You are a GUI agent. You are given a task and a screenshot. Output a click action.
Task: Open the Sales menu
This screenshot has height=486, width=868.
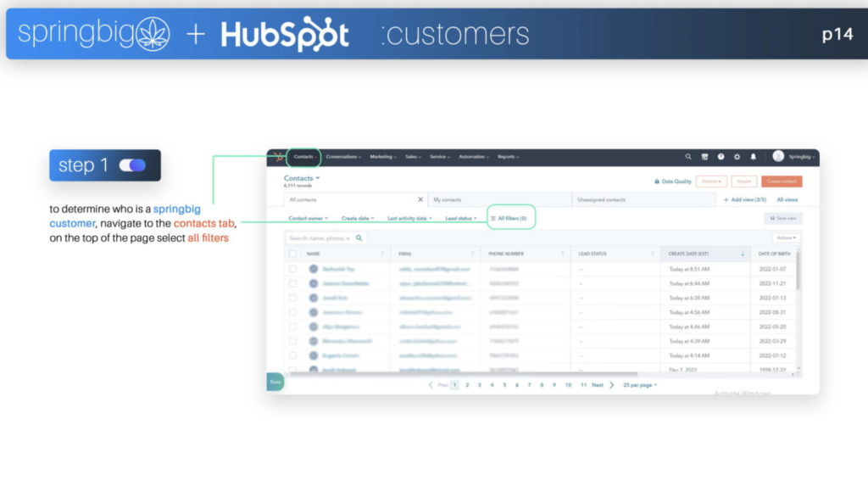[x=413, y=157]
